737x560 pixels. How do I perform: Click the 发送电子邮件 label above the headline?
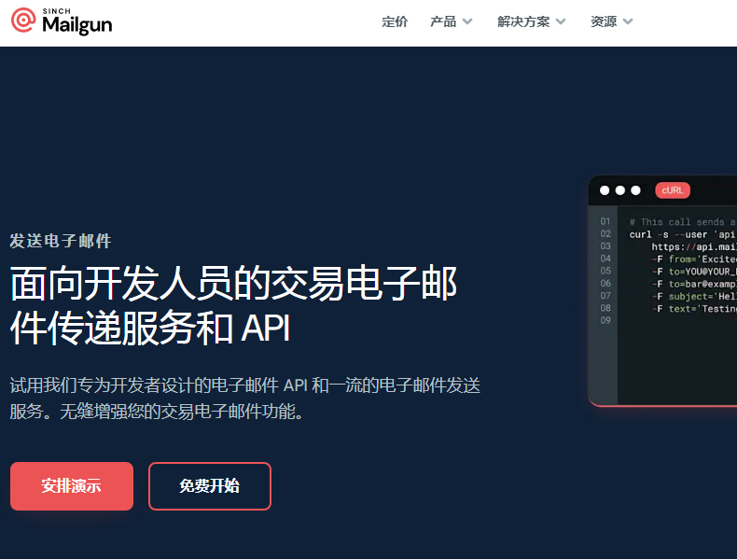pyautogui.click(x=61, y=241)
